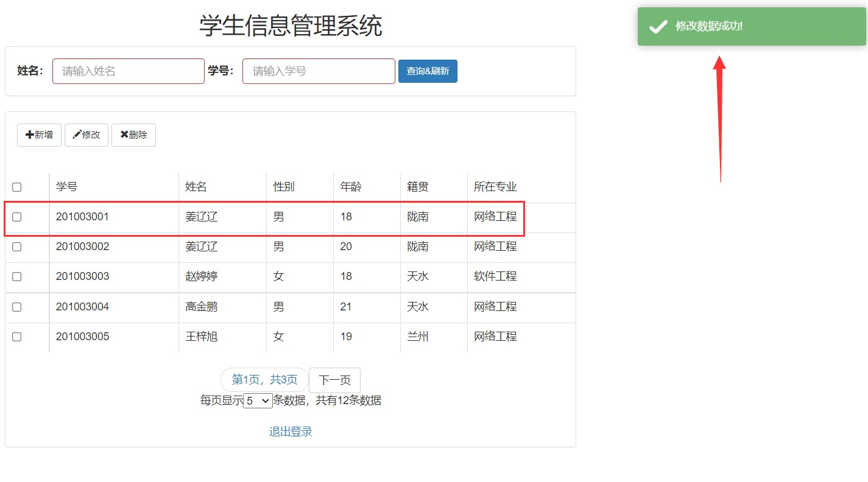Image resolution: width=868 pixels, height=482 pixels.
Task: Check the box for student 201003004
Action: coord(17,307)
